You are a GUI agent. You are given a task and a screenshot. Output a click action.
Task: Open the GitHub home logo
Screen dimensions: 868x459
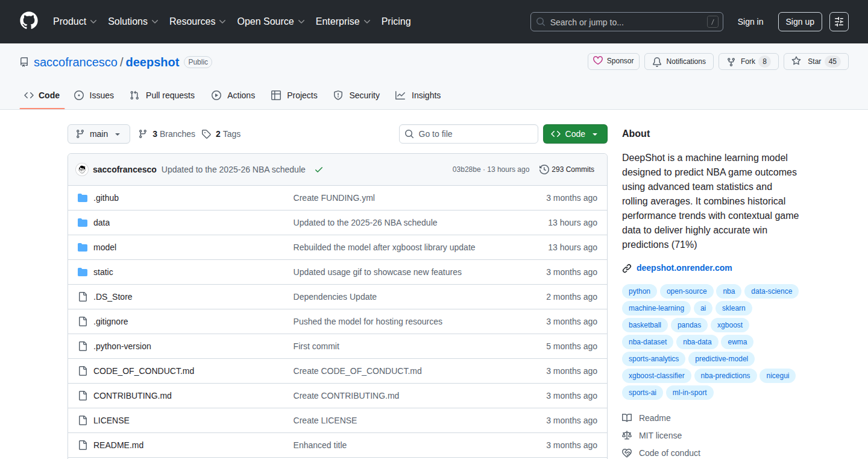click(x=29, y=21)
